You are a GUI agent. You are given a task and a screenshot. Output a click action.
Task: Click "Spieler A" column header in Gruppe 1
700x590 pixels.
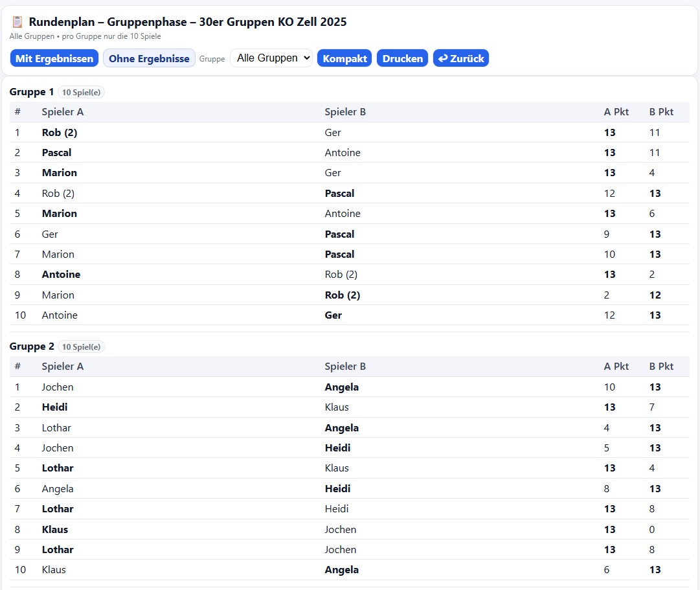[63, 112]
